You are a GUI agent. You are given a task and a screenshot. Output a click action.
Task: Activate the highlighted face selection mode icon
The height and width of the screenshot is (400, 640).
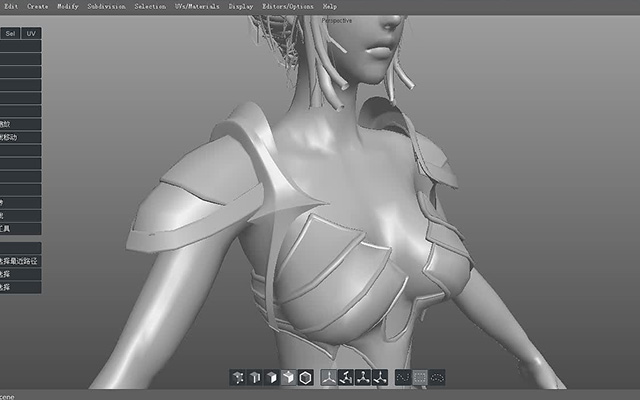[x=289, y=378]
